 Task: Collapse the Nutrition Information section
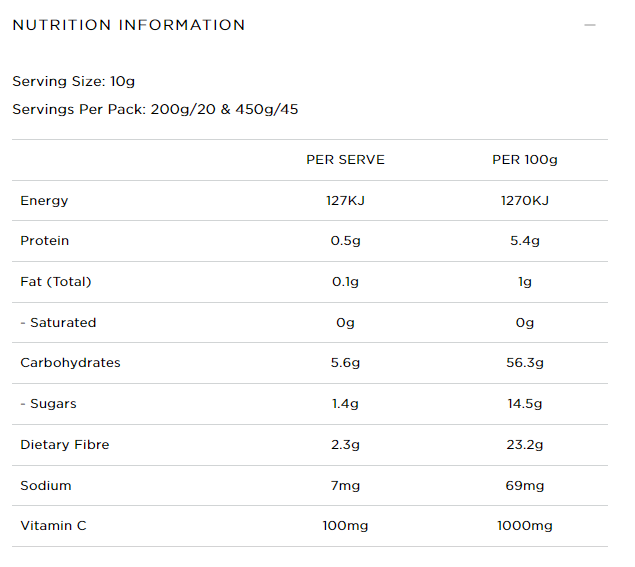590,25
